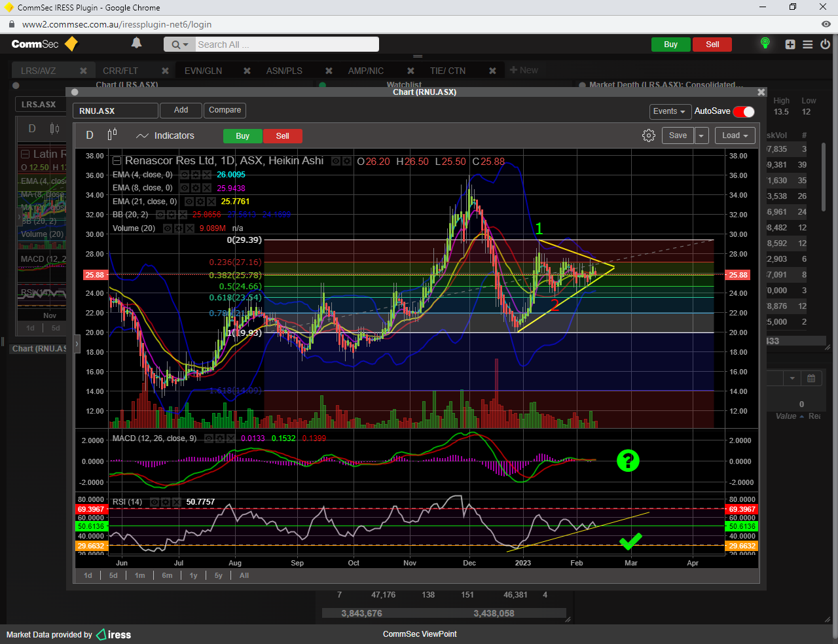The height and width of the screenshot is (644, 838).
Task: Remove the RSI (14) indicator
Action: click(176, 502)
